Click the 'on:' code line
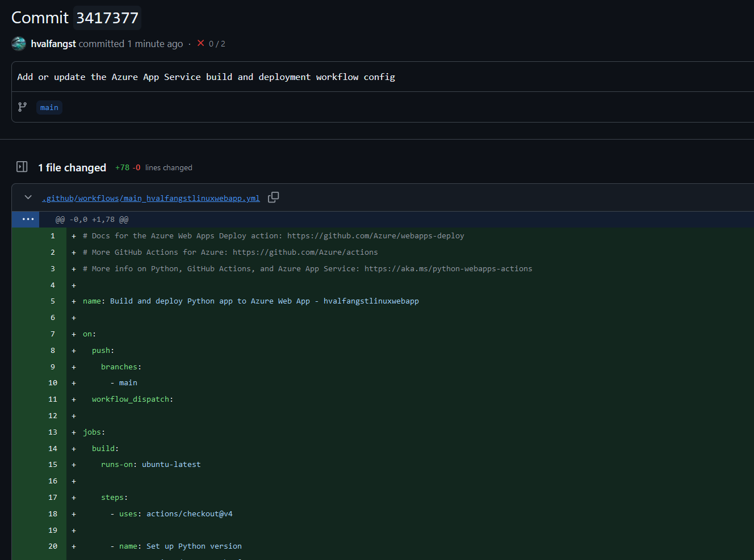The image size is (754, 560). [x=90, y=334]
